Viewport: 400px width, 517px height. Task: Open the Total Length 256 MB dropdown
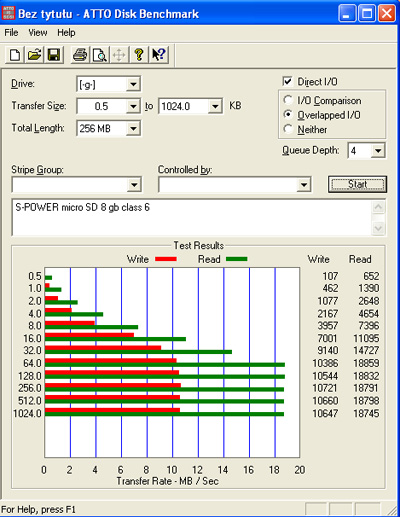coord(133,128)
